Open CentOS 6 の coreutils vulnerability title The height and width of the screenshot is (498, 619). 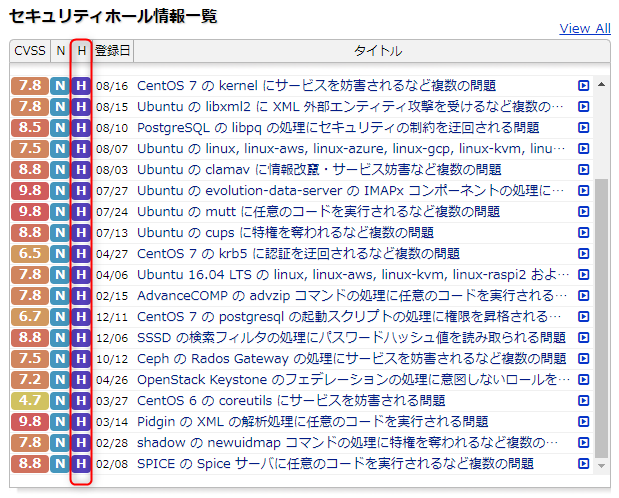[x=291, y=401]
